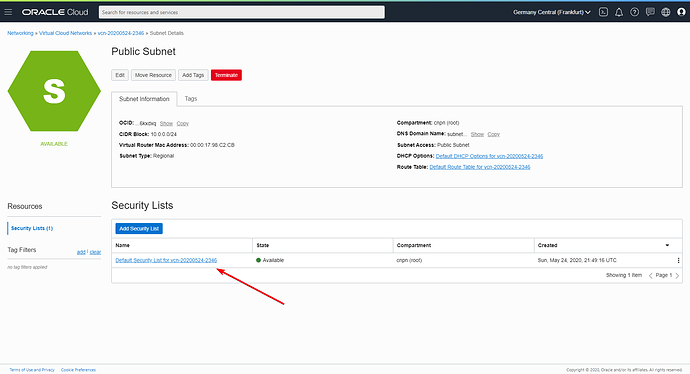
Task: Open the help question mark icon
Action: 634,12
